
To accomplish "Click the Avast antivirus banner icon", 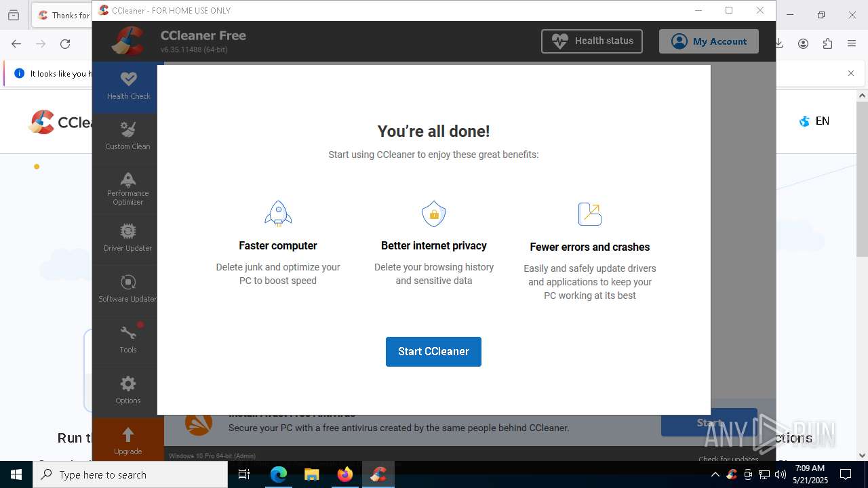I will (x=199, y=424).
